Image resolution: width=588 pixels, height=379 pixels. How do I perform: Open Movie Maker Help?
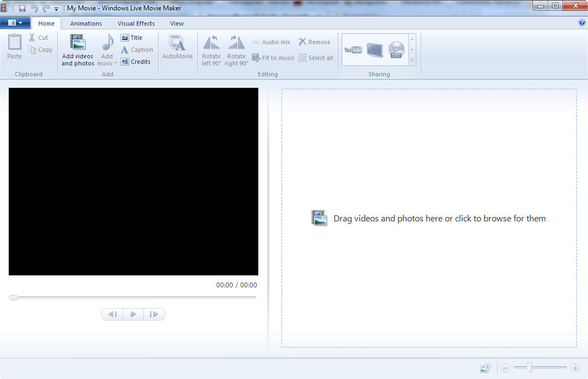click(x=582, y=22)
